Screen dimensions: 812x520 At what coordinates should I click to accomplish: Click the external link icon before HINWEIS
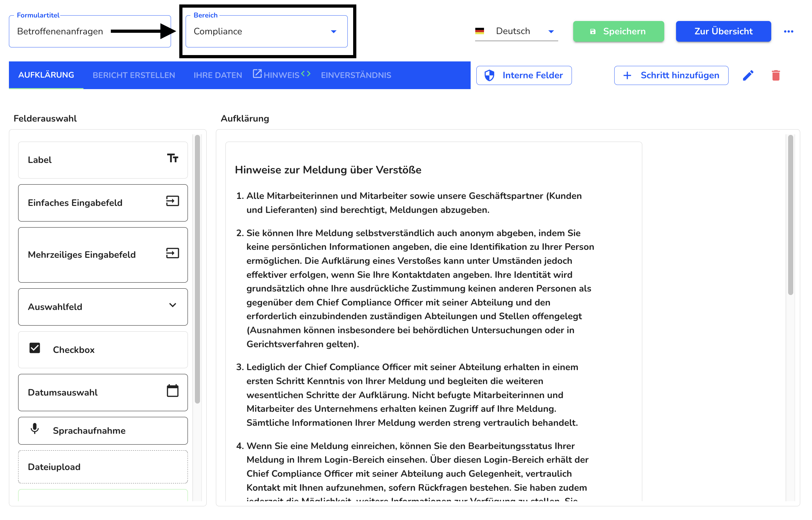[257, 74]
